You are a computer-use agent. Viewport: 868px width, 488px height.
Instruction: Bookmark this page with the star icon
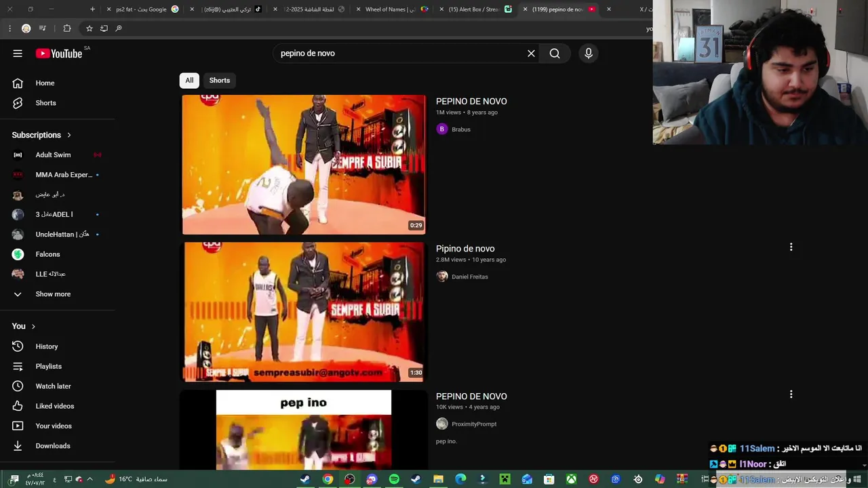tap(89, 28)
